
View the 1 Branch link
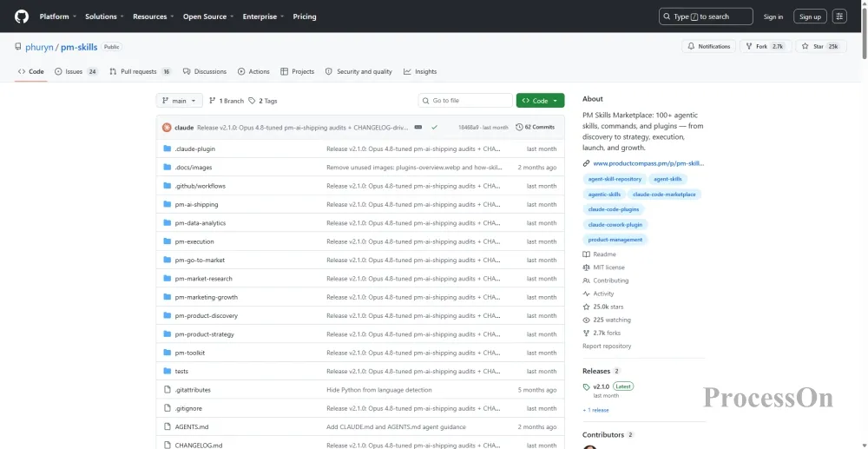point(227,101)
